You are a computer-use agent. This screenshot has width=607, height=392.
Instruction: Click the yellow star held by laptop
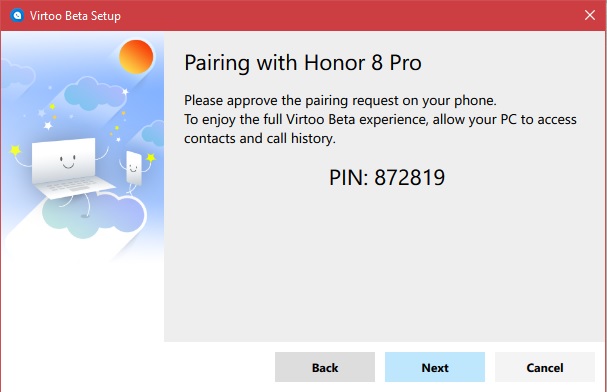[15, 150]
